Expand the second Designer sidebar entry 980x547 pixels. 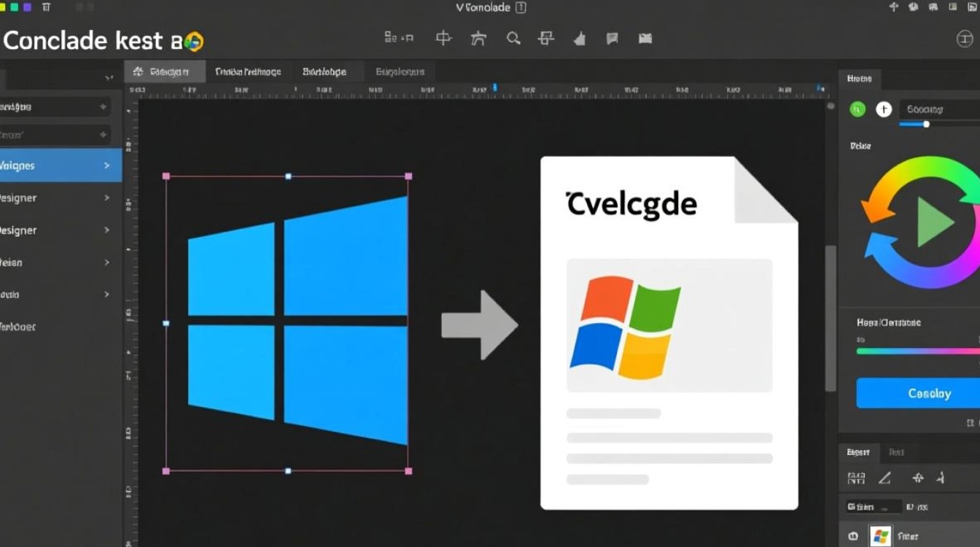(x=107, y=230)
